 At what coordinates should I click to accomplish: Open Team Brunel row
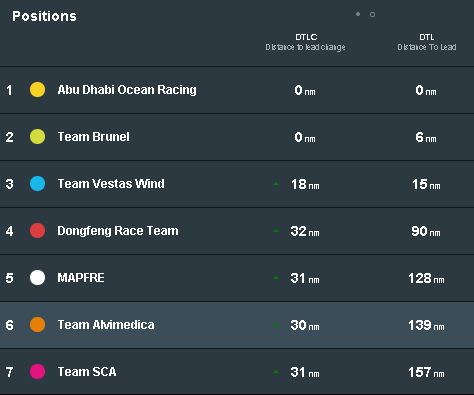[x=237, y=137]
